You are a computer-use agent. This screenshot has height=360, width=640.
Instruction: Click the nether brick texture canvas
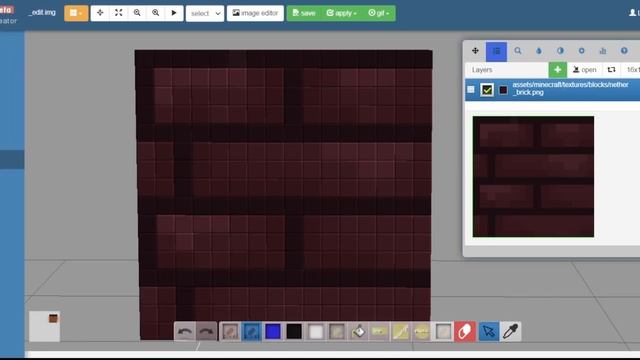[x=284, y=195]
